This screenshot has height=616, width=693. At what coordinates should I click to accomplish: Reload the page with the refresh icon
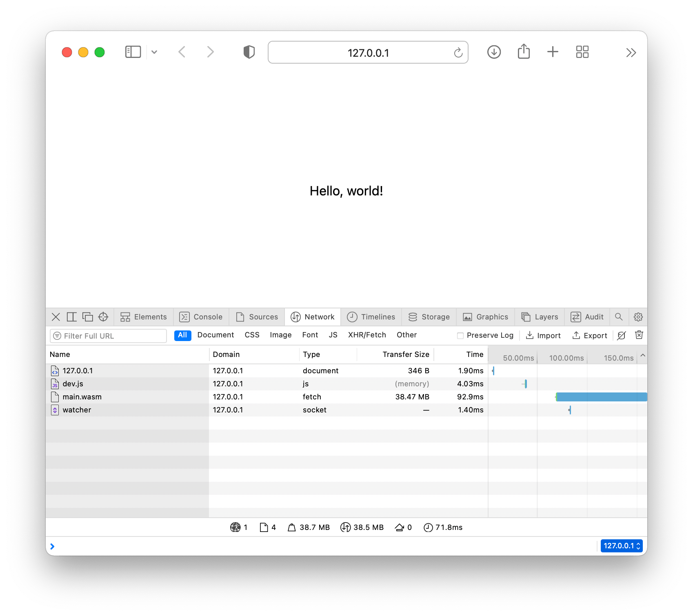click(458, 52)
